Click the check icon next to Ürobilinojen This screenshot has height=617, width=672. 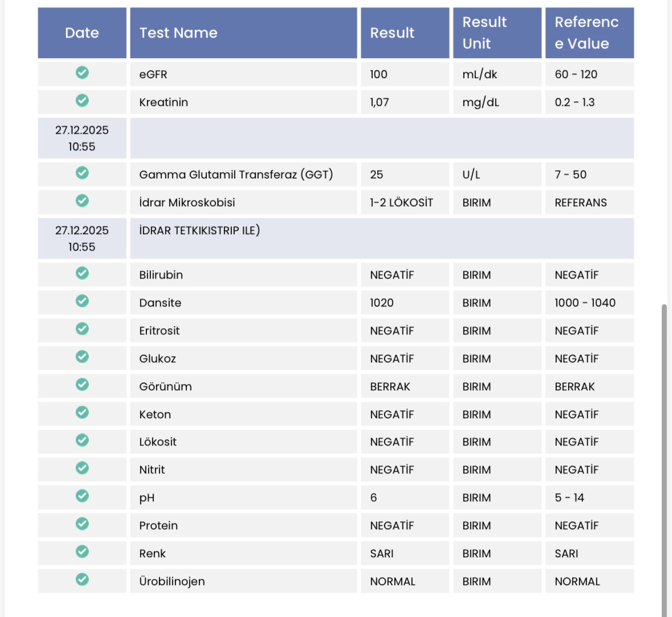(x=82, y=579)
